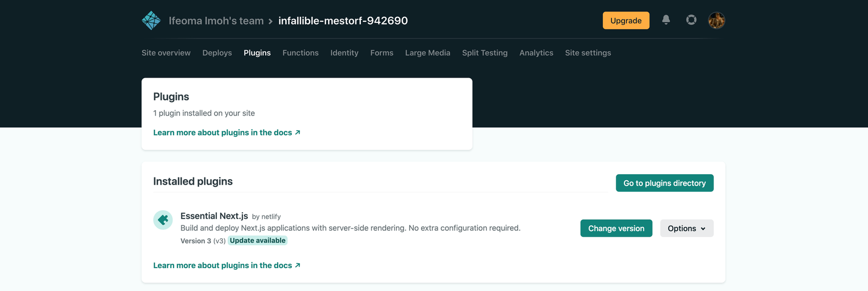Click the infallible-mestorf-942690 site name

tap(343, 21)
